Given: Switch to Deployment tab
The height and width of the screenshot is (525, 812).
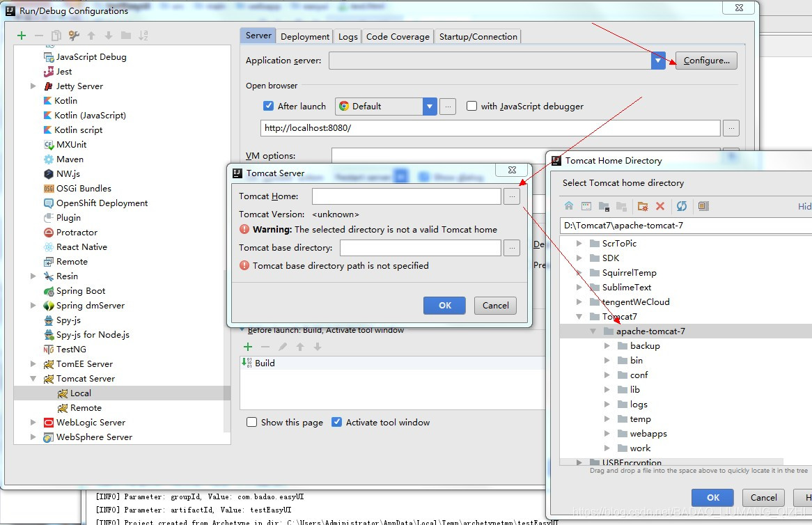Looking at the screenshot, I should 304,36.
